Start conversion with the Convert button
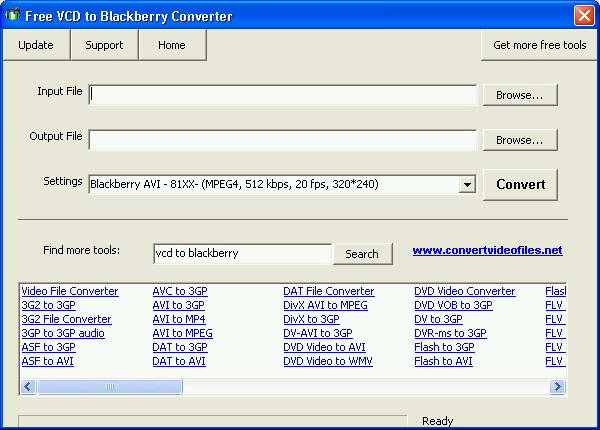 point(520,184)
